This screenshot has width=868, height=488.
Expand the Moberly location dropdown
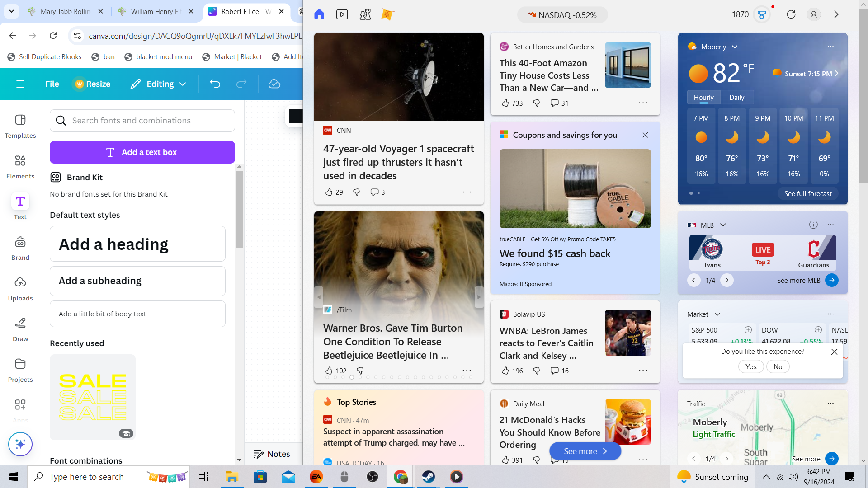(735, 47)
